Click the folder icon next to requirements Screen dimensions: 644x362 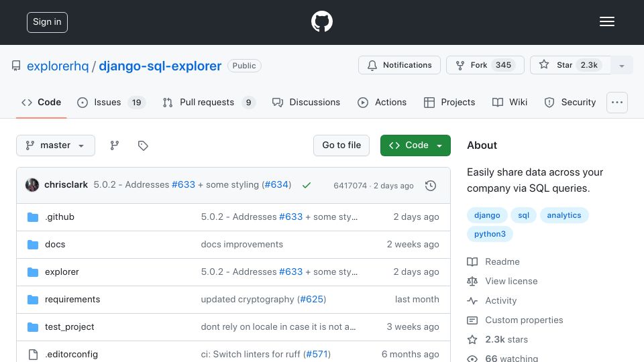33,300
